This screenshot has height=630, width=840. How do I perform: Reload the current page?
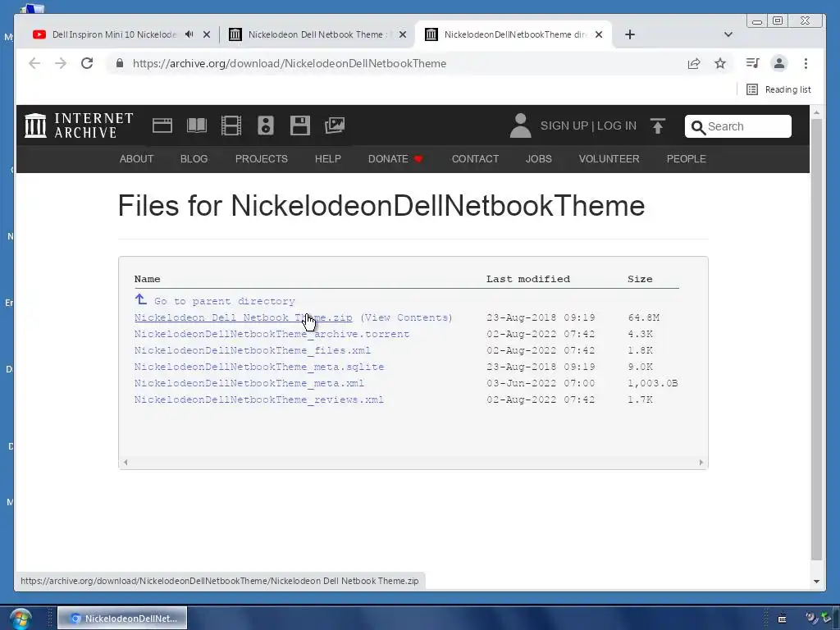click(x=87, y=63)
